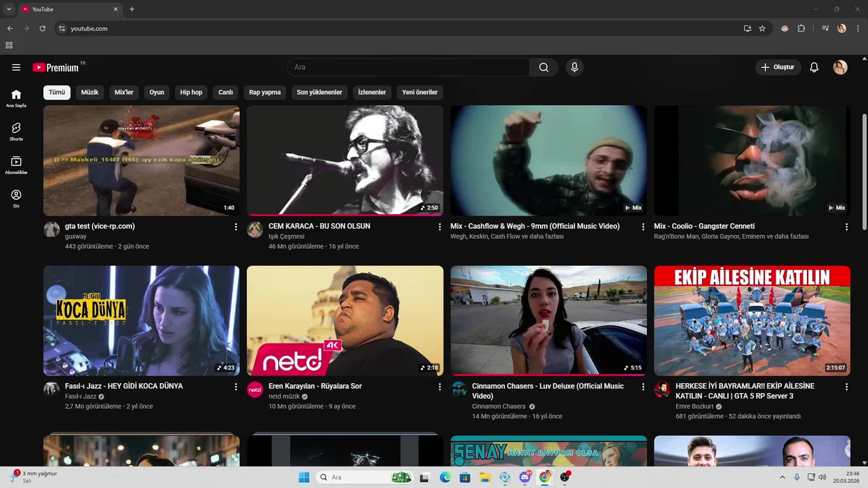The width and height of the screenshot is (868, 488).
Task: Open options for EKİP AİLESİNE KATILIN stream
Action: tap(846, 387)
